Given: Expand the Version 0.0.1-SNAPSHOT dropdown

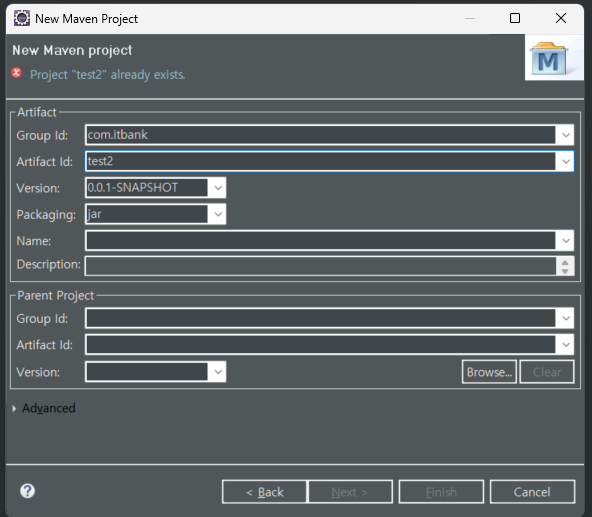Looking at the screenshot, I should click(217, 188).
